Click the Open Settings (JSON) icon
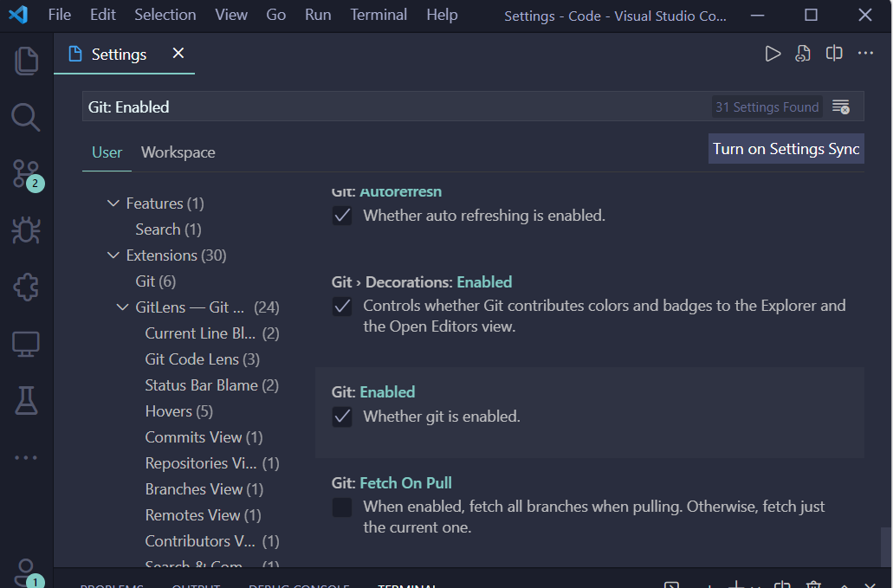The image size is (893, 588). (803, 54)
